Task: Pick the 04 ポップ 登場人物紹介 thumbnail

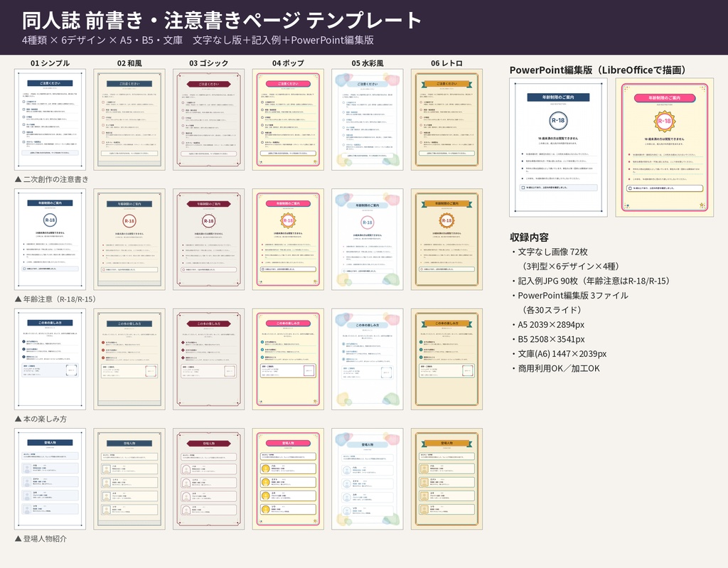Action: [289, 479]
